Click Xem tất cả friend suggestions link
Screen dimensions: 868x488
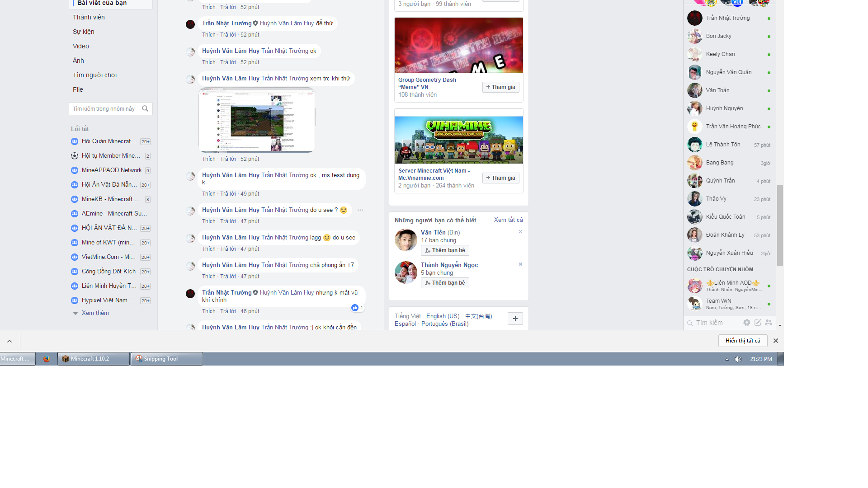pos(508,220)
